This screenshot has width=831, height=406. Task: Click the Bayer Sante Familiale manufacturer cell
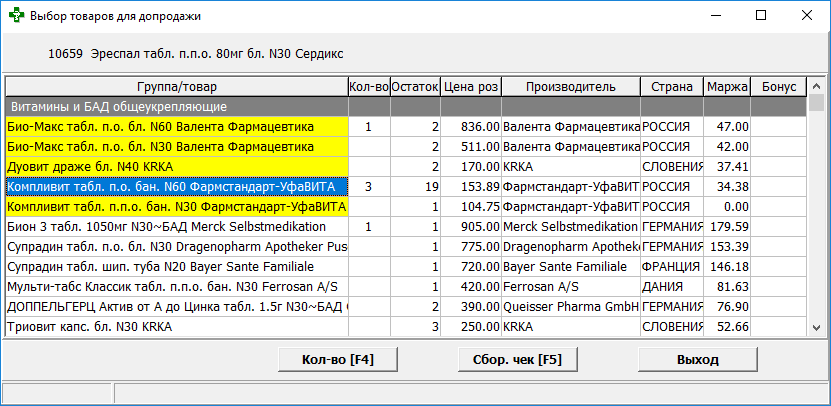coord(571,267)
